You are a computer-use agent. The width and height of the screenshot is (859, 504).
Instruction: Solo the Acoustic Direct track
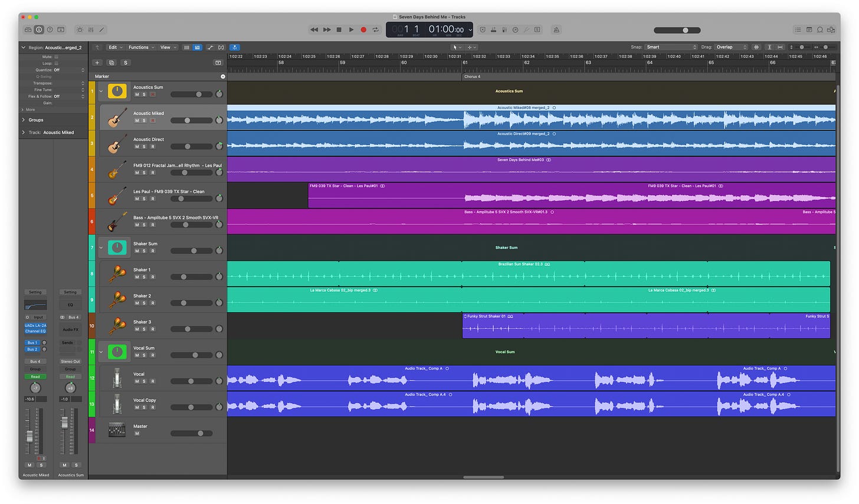click(144, 147)
